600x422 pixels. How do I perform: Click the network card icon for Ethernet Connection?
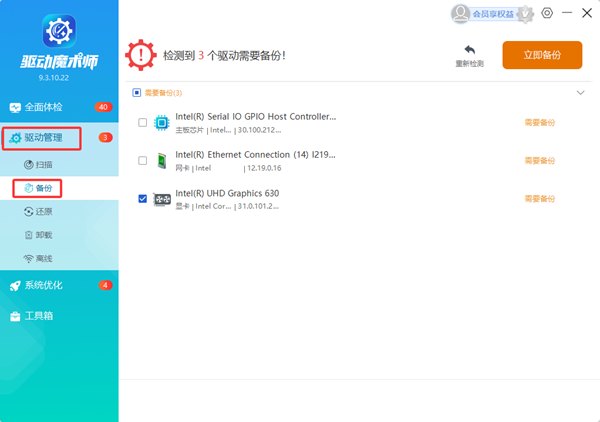[162, 161]
